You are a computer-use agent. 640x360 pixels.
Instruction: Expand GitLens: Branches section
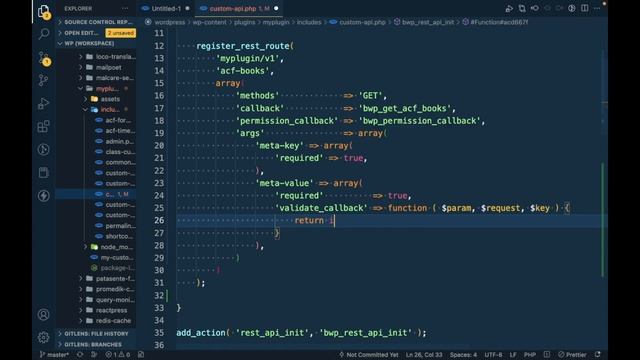coord(96,344)
